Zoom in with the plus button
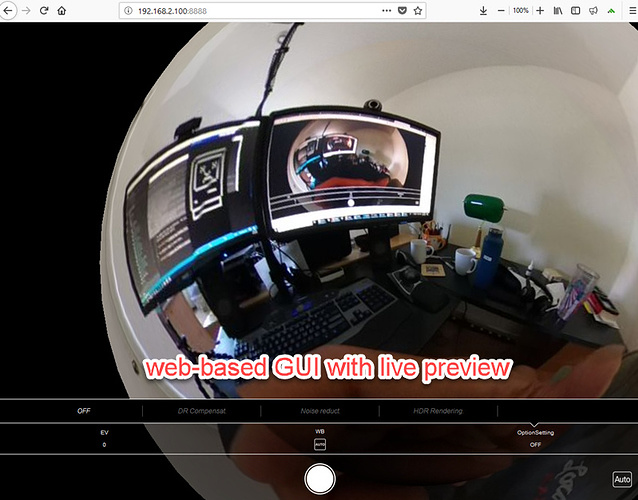 tap(540, 11)
